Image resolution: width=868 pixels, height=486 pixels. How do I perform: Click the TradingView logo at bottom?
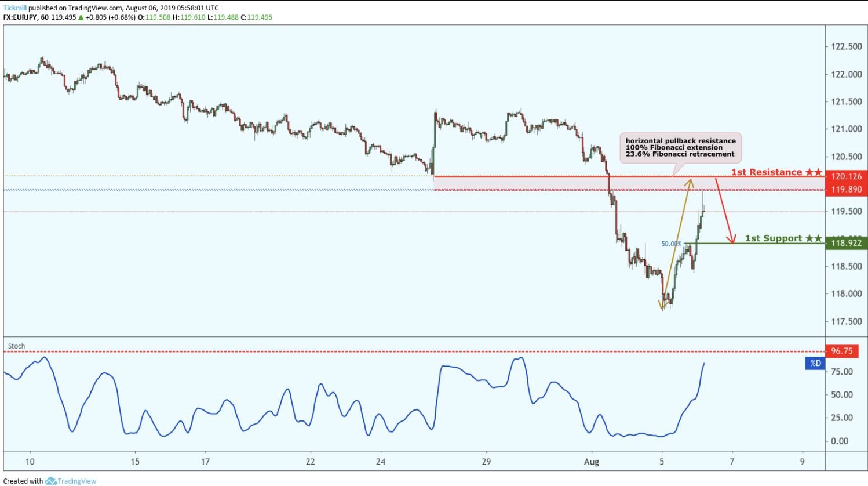point(71,481)
